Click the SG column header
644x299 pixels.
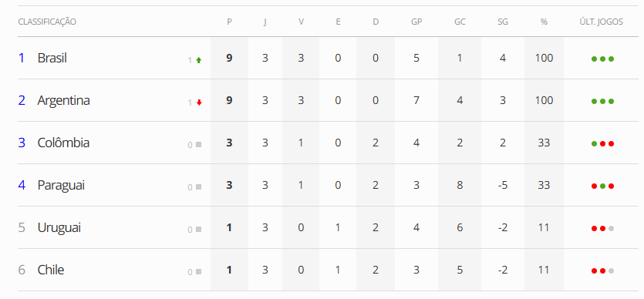point(503,22)
